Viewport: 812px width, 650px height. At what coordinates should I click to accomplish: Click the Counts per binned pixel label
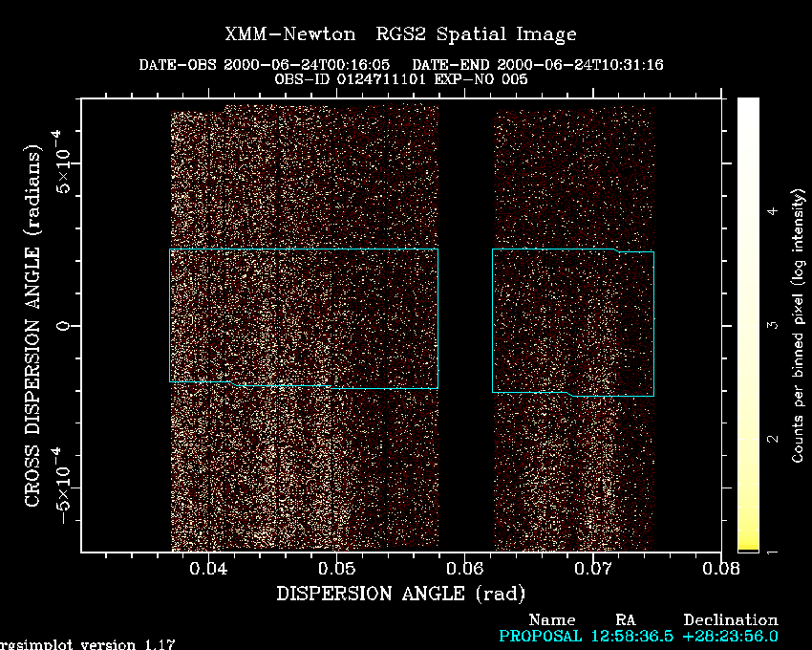797,326
